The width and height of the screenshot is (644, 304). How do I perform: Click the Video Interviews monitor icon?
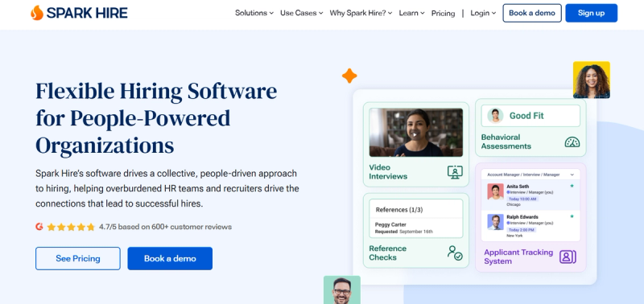pos(455,172)
